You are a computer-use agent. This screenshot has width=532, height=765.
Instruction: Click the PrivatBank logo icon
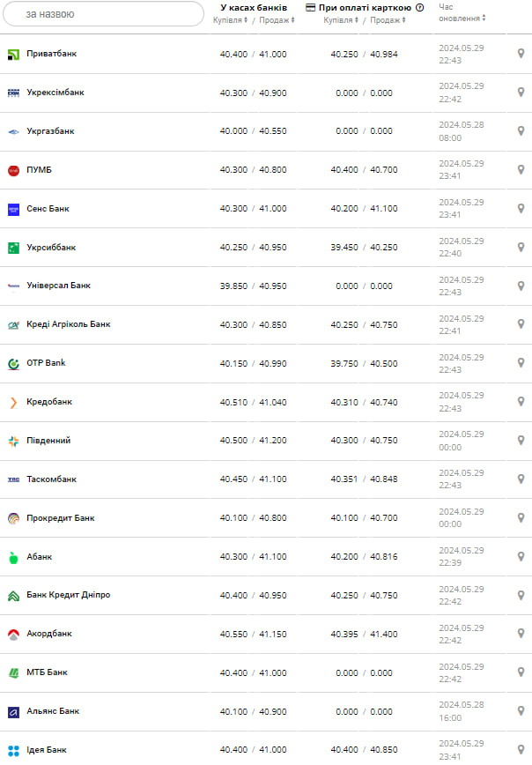[x=13, y=55]
